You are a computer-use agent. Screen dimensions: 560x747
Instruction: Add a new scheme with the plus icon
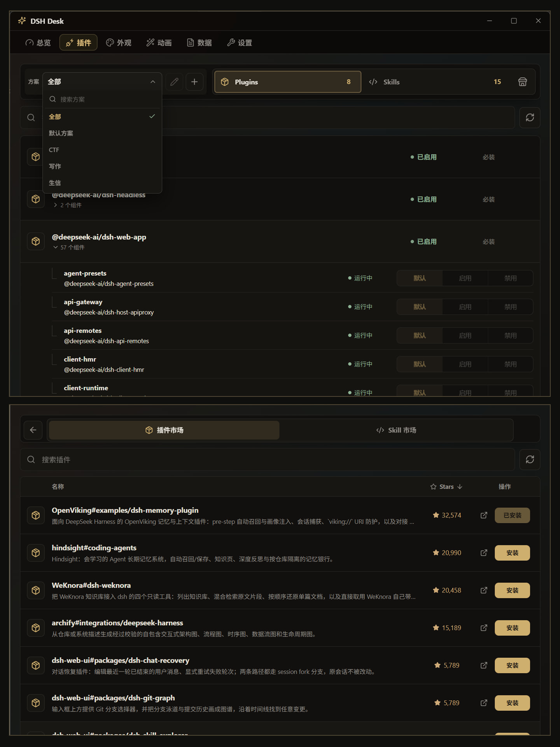194,82
